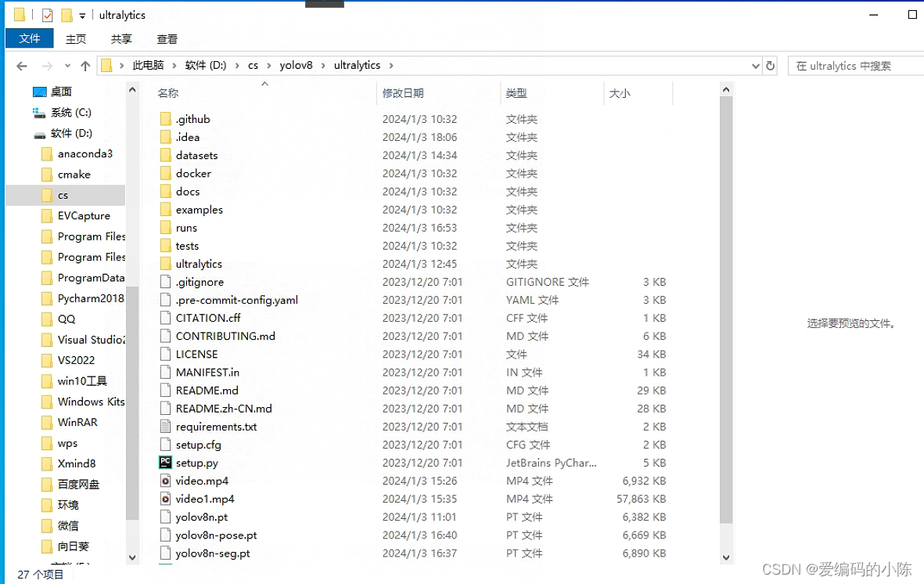The height and width of the screenshot is (584, 924).
Task: Click cs in the address breadcrumb
Action: click(253, 65)
